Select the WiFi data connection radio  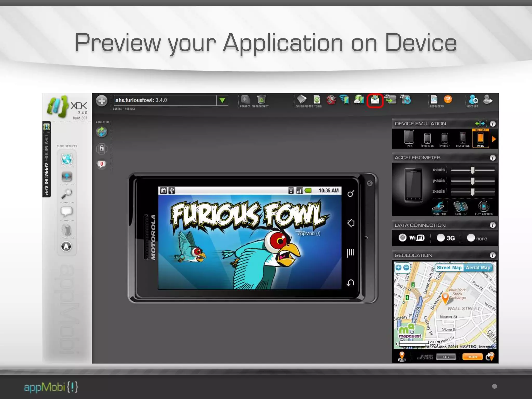pos(402,238)
